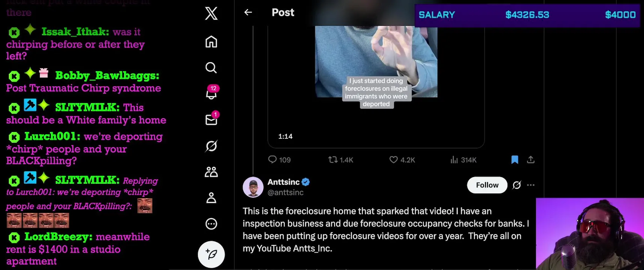Viewport: 644px width, 270px height.
Task: Compose a new post with feather button
Action: click(211, 254)
